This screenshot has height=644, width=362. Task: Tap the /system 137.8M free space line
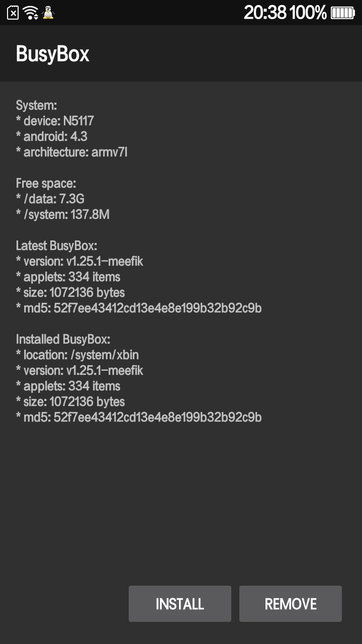pyautogui.click(x=62, y=215)
